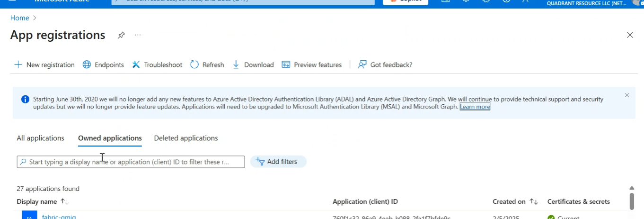644x219 pixels.
Task: Dismiss the ADAL deprecation info banner
Action: click(627, 95)
